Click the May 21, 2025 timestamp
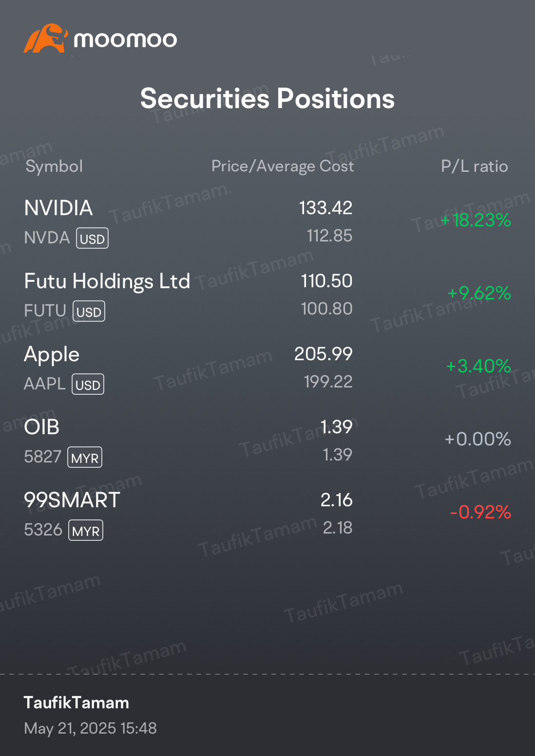535x756 pixels. [x=90, y=728]
